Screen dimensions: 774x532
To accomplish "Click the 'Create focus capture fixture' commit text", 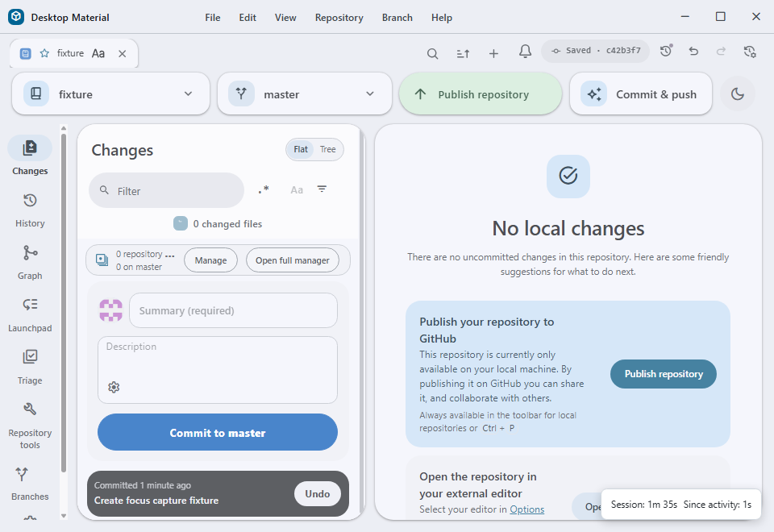I will pyautogui.click(x=156, y=501).
